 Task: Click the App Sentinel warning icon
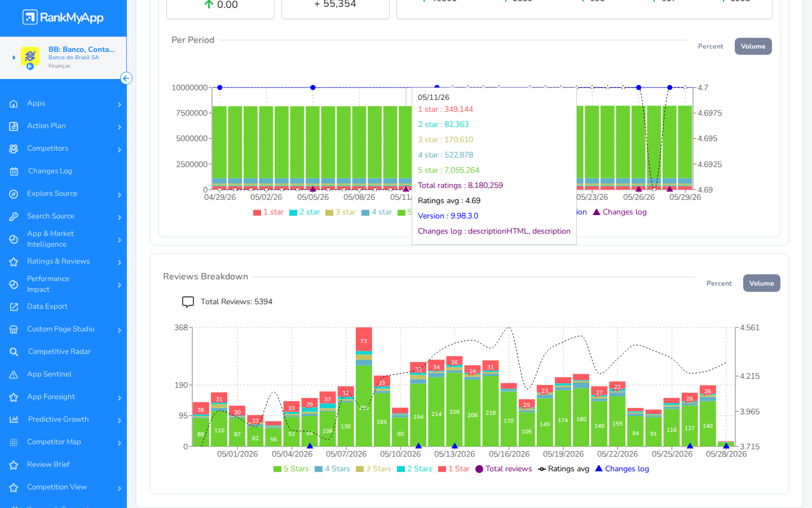coord(14,375)
